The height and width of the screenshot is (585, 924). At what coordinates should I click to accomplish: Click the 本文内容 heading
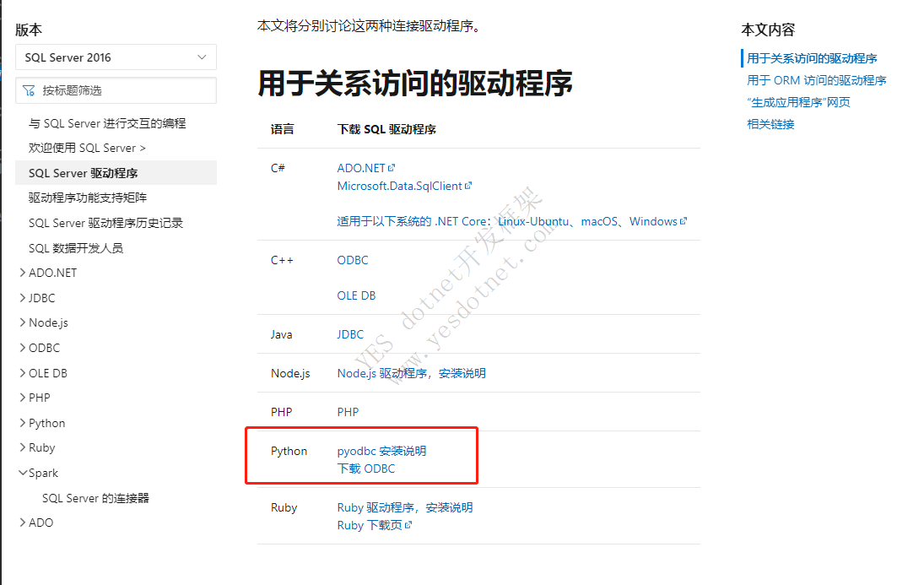[768, 30]
